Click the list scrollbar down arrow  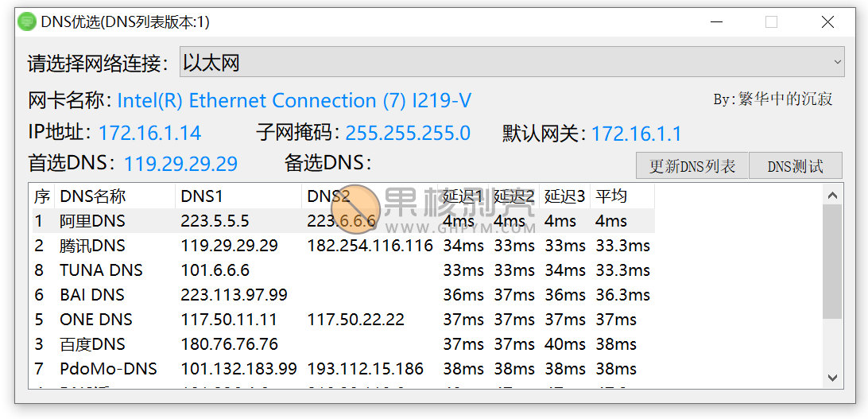click(x=832, y=378)
